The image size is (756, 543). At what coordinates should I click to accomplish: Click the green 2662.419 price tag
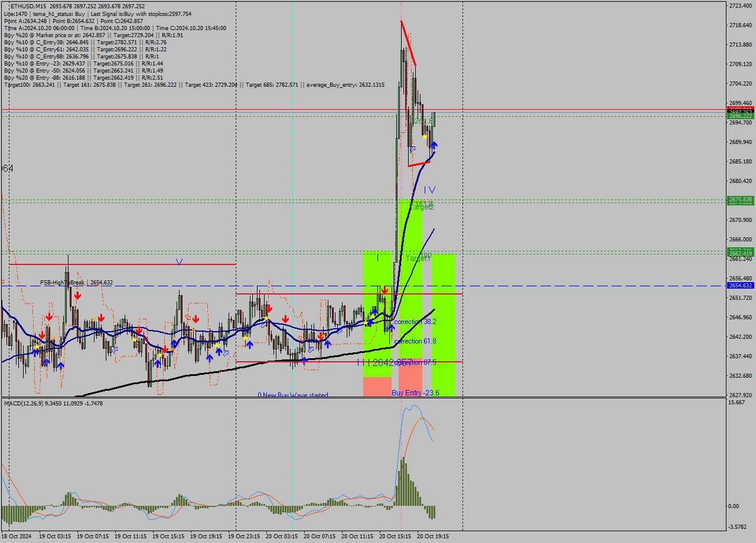click(741, 253)
